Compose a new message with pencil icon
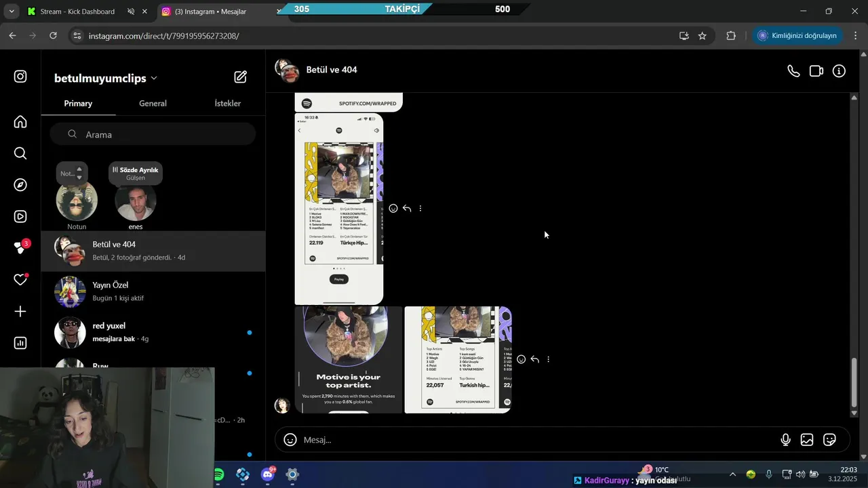 coord(240,77)
